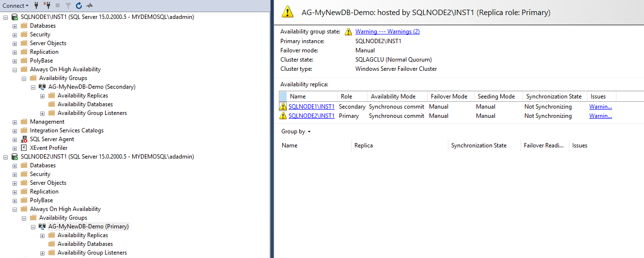Click the AG-MyNewDB-Demo (Primary) group icon
Viewport: 644px width, 258px height.
pyautogui.click(x=43, y=226)
